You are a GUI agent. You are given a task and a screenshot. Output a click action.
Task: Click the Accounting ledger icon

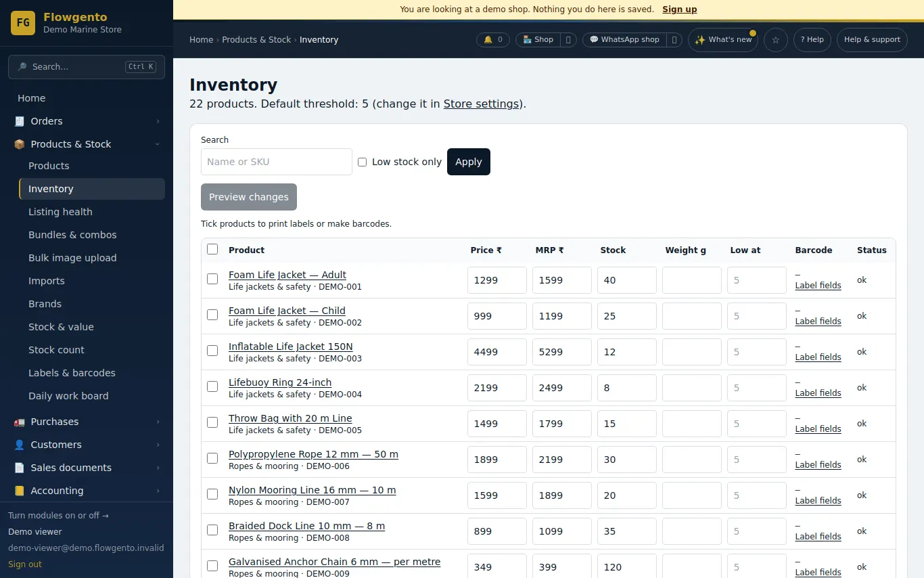point(19,491)
